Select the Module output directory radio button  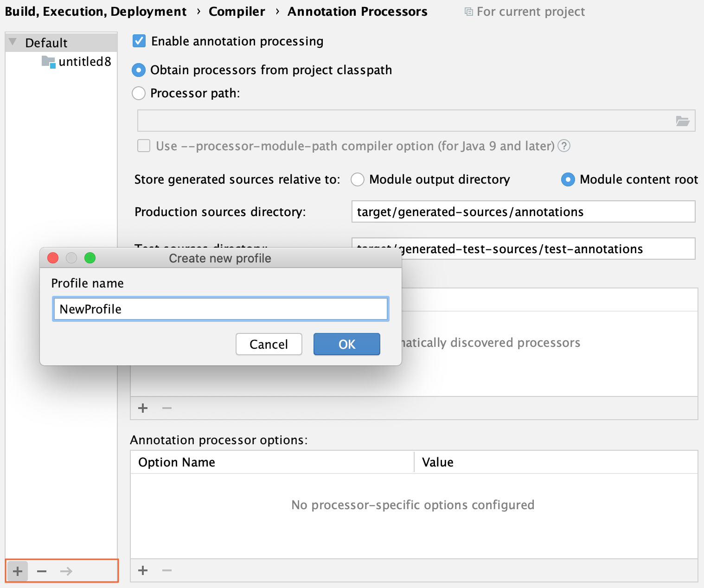click(x=357, y=179)
